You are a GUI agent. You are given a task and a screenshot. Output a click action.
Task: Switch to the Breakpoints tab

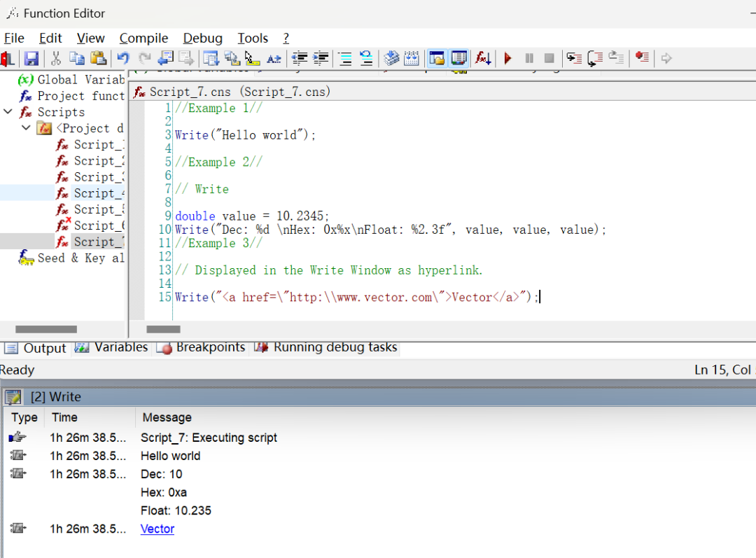click(202, 347)
